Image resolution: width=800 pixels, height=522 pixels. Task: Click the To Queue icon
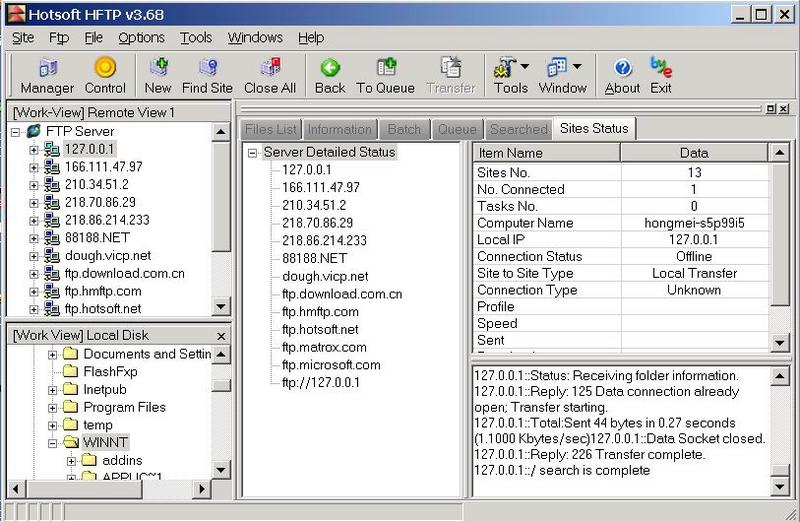pos(386,67)
